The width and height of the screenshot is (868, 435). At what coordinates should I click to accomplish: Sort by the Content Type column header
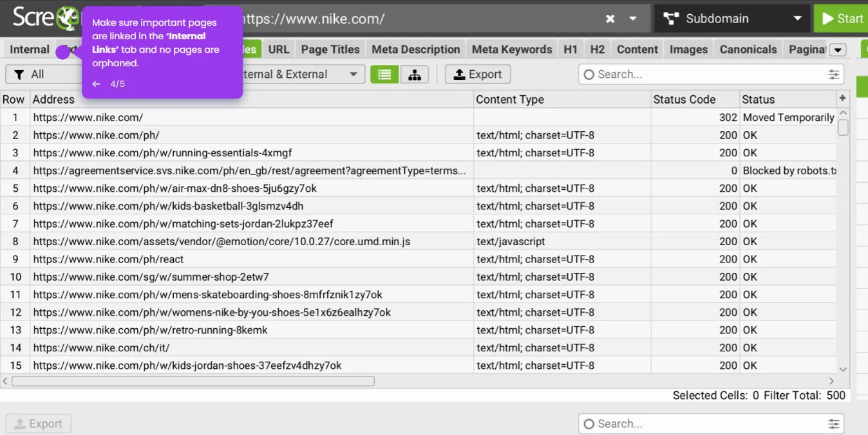(x=562, y=100)
